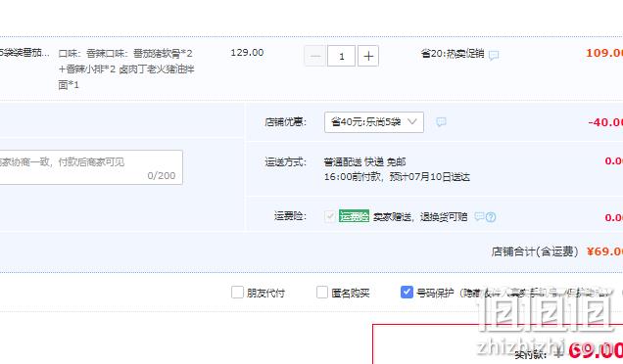Click the 0/200 character counter
623x364 pixels.
tap(162, 175)
